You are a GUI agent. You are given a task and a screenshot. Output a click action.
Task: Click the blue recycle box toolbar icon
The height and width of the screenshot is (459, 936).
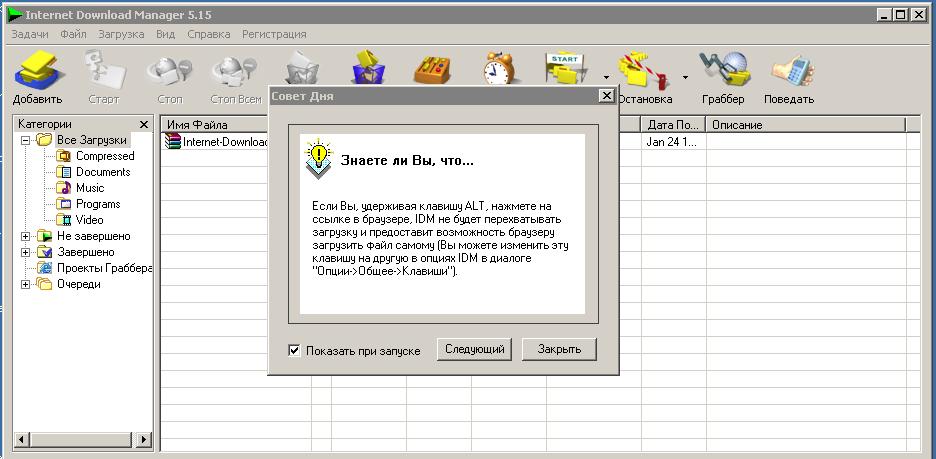tap(369, 67)
